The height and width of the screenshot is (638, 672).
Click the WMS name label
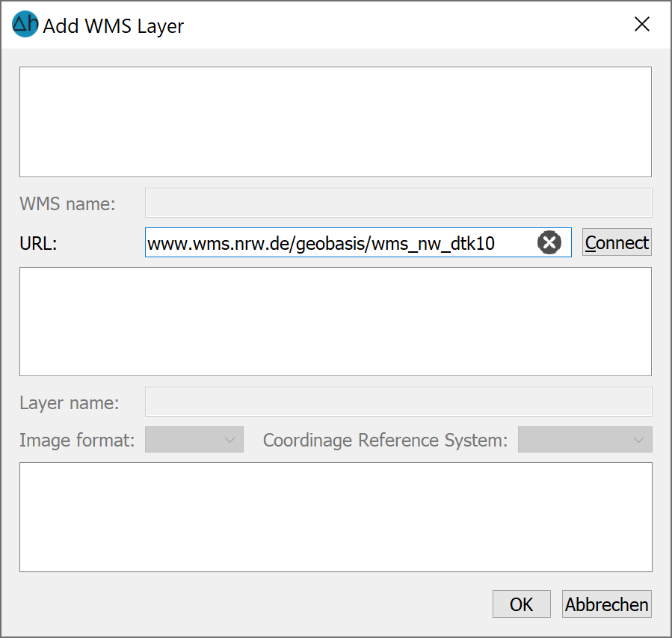coord(67,203)
